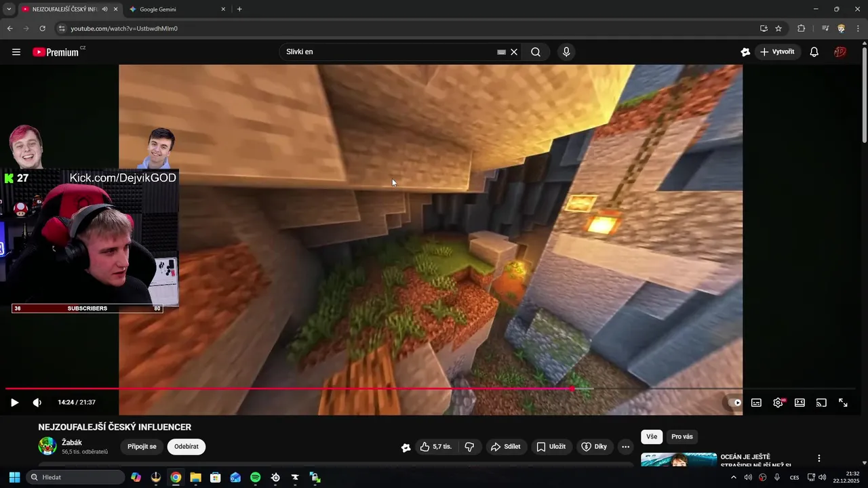Install app icon in address bar
The height and width of the screenshot is (488, 868).
764,28
